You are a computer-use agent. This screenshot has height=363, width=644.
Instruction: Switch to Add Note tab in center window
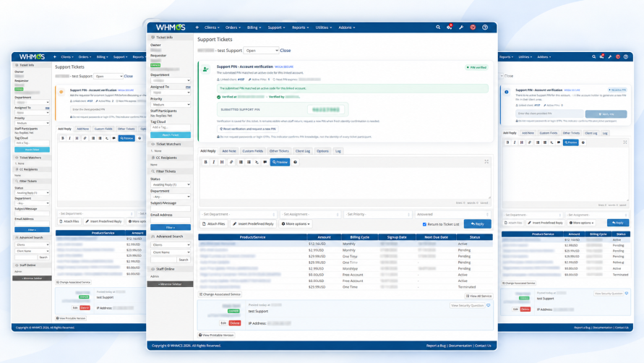coord(229,151)
